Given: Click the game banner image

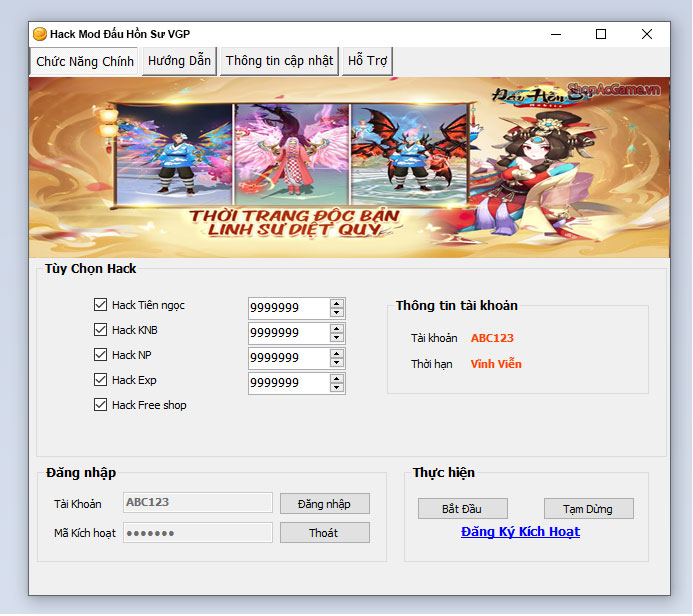Looking at the screenshot, I should pyautogui.click(x=349, y=167).
